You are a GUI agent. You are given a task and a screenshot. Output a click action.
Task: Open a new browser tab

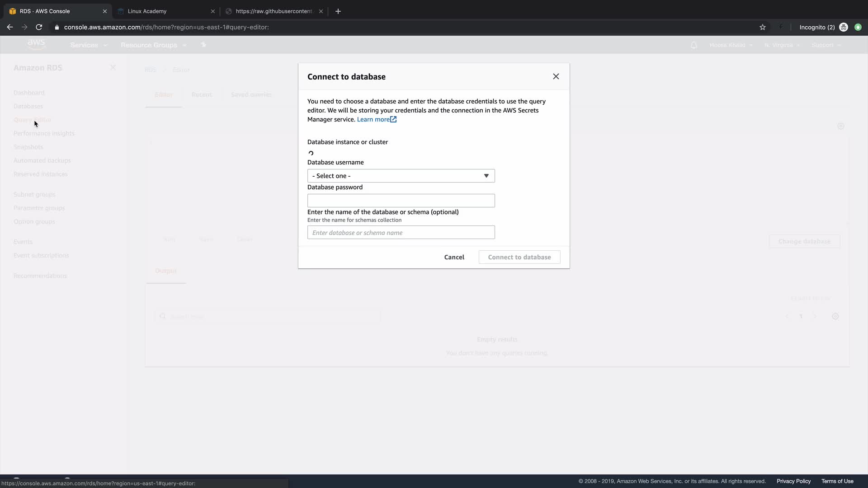click(x=338, y=11)
